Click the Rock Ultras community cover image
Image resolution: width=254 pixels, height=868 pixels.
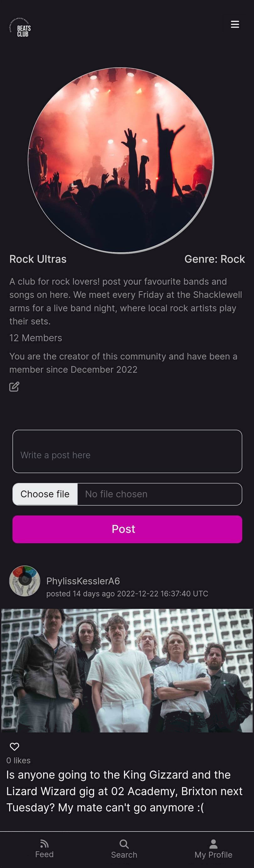coord(121,160)
